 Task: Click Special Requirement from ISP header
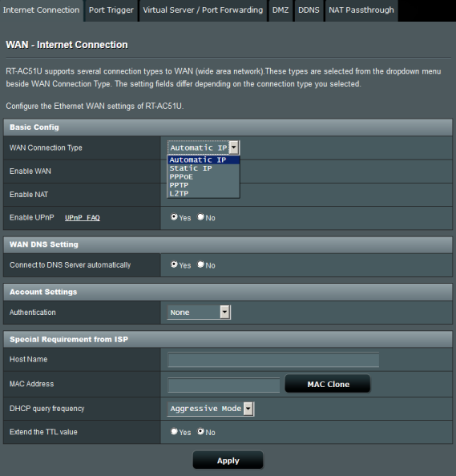pos(228,339)
